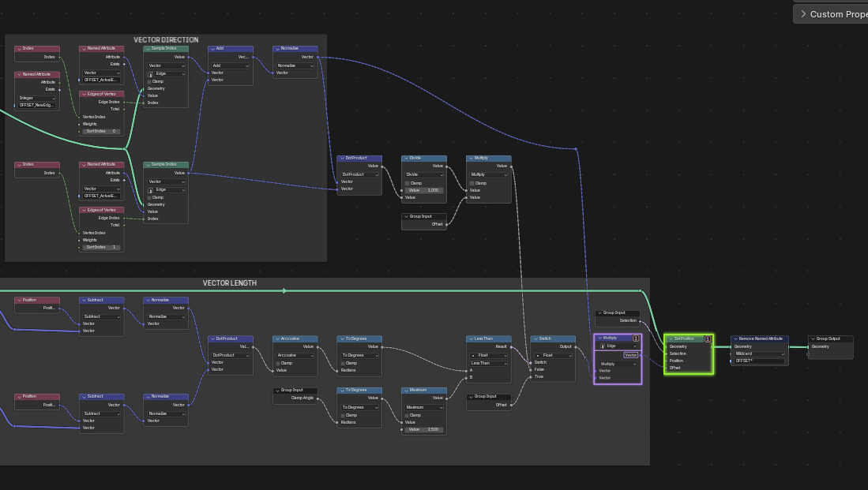Select the VECTOR DIRECTION frame label
Viewport: 868px width, 490px height.
click(x=166, y=39)
